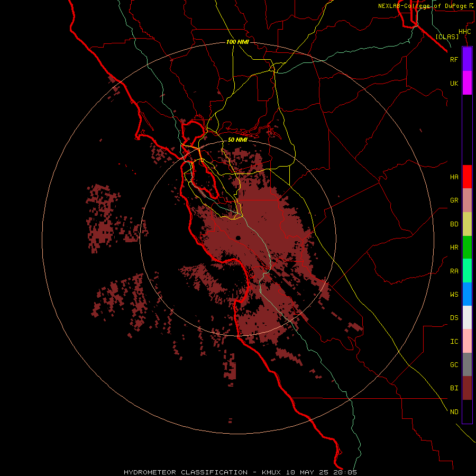Click the BI dark red swatch

pos(467,388)
